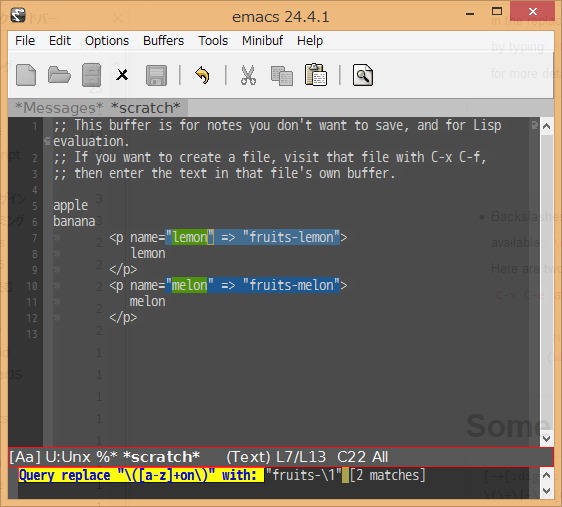Click the Paste clipboard icon

tap(316, 75)
